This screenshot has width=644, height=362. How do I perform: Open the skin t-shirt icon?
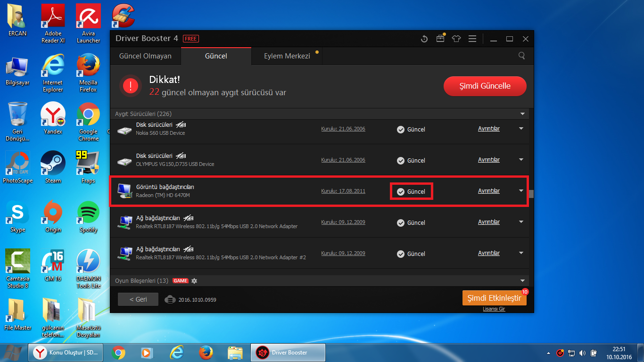click(x=456, y=39)
